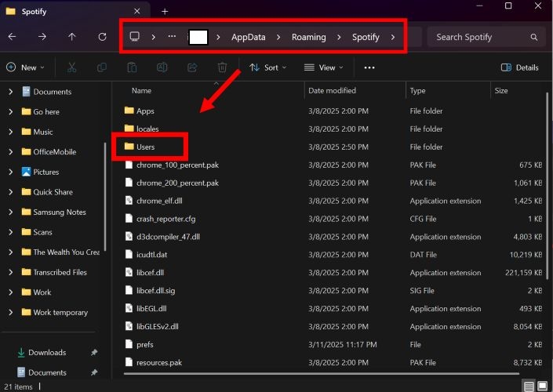Open the See more ellipsis menu
The height and width of the screenshot is (392, 553).
click(369, 67)
